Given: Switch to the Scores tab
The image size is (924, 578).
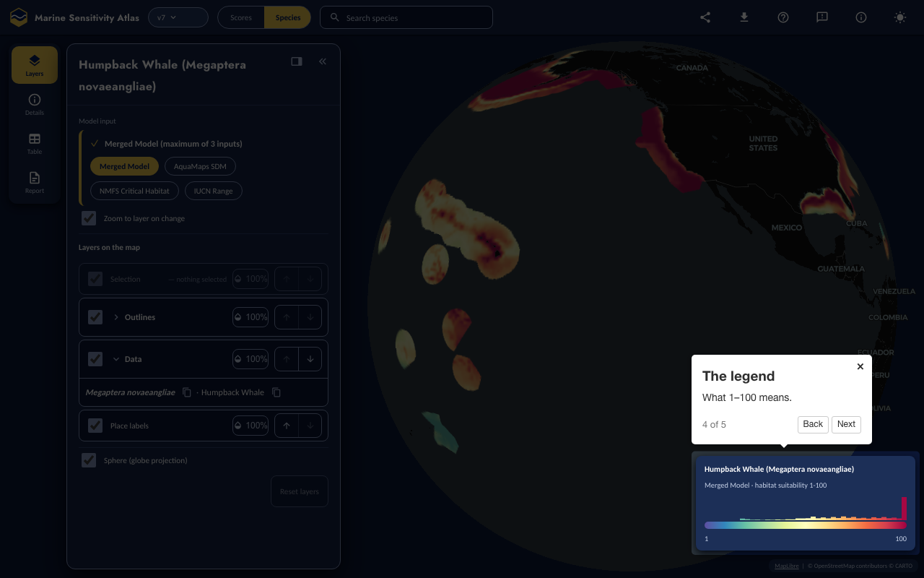Looking at the screenshot, I should point(241,17).
